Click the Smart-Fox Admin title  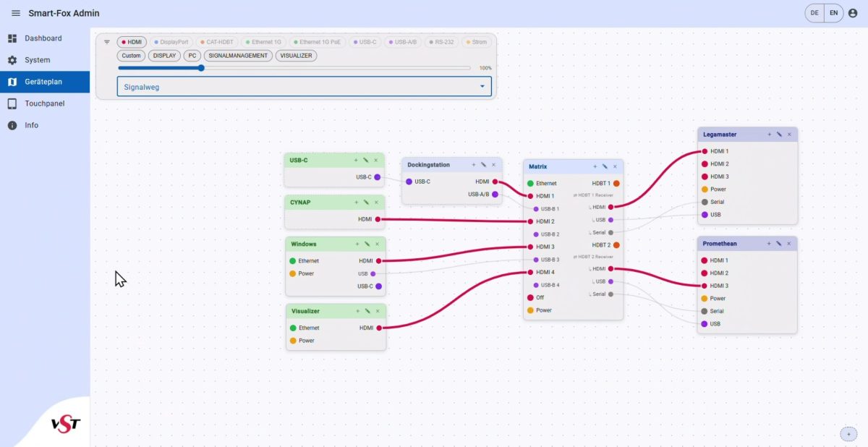(x=64, y=13)
